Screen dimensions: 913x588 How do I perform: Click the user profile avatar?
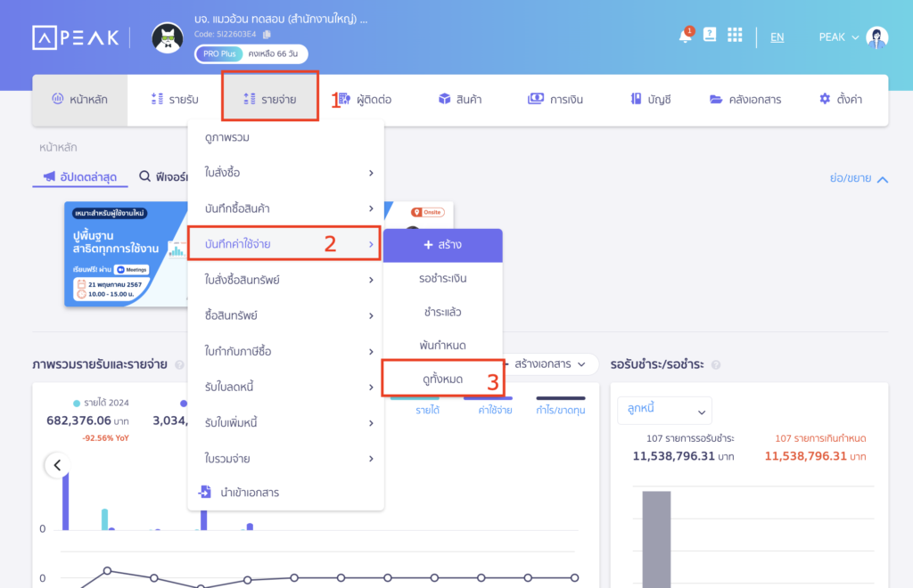(876, 37)
